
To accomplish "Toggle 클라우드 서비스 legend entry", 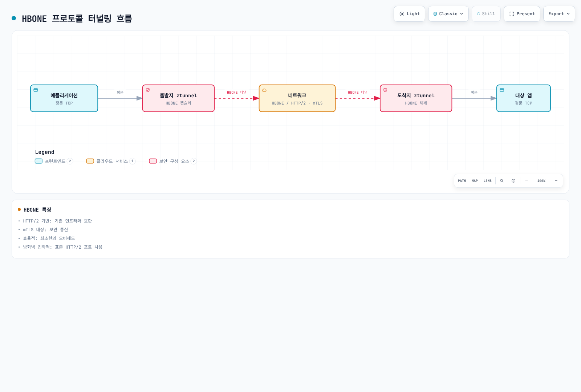I will click(111, 161).
